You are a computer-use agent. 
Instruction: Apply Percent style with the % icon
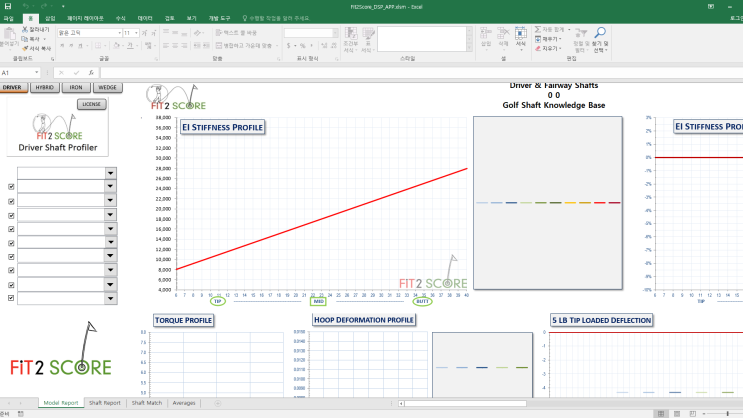pos(302,45)
